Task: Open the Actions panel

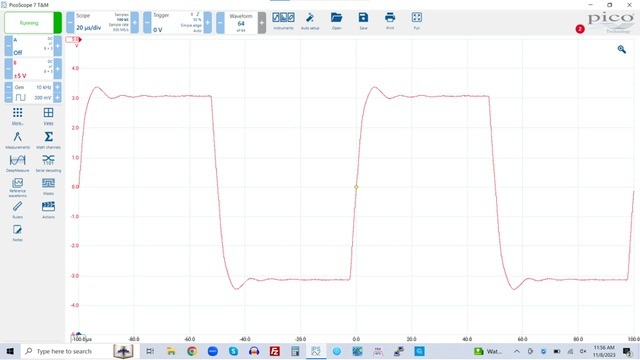Action: coord(48,209)
